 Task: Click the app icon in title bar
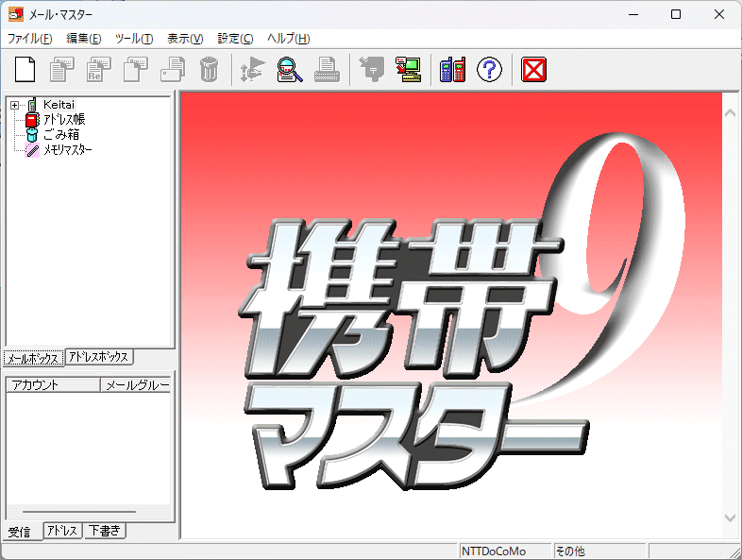click(x=16, y=14)
